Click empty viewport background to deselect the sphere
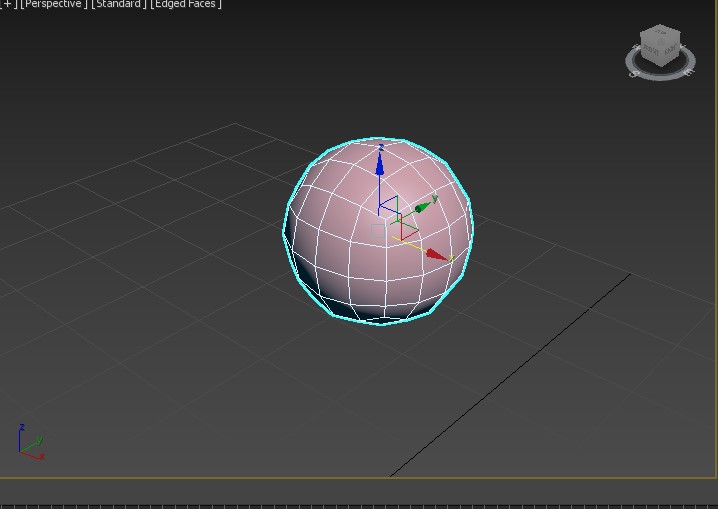This screenshot has width=718, height=509. (150, 380)
